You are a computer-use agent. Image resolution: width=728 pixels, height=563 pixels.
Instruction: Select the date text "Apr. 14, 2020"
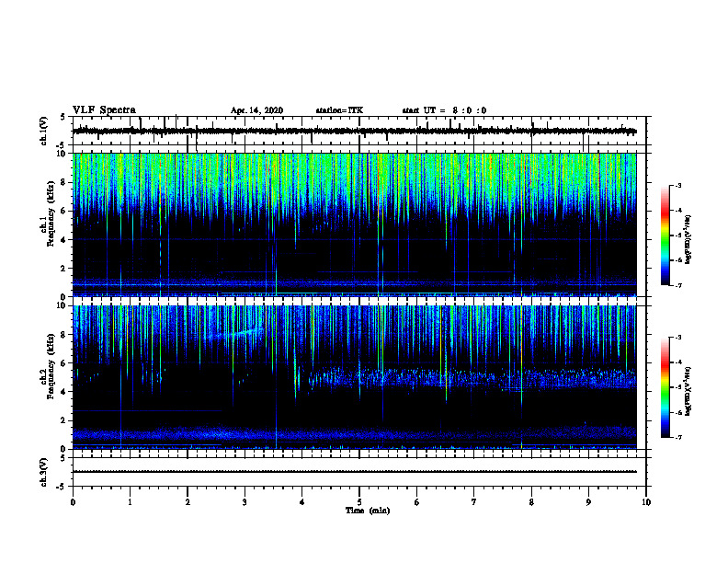256,110
